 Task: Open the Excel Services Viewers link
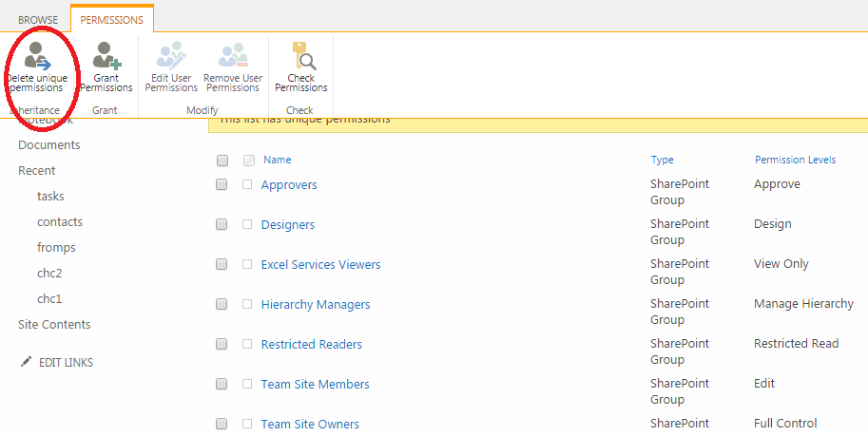click(321, 264)
